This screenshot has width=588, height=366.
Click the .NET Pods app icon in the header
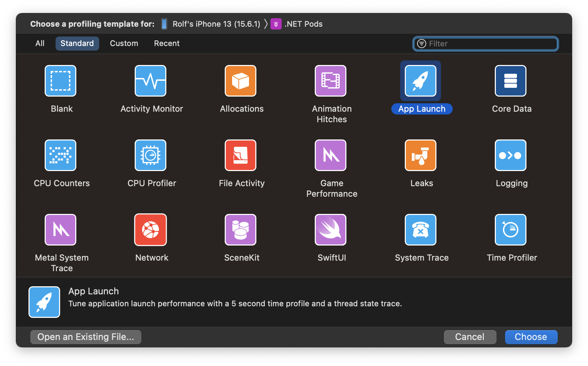pos(276,24)
